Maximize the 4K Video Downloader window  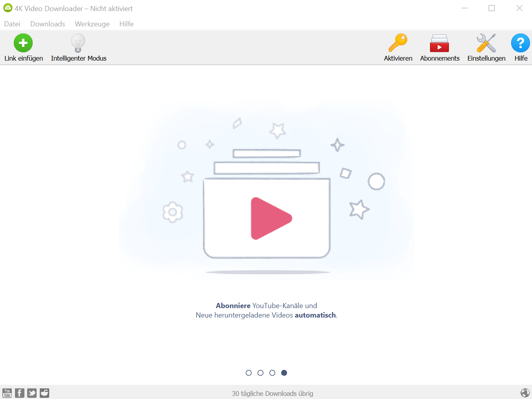pos(491,8)
